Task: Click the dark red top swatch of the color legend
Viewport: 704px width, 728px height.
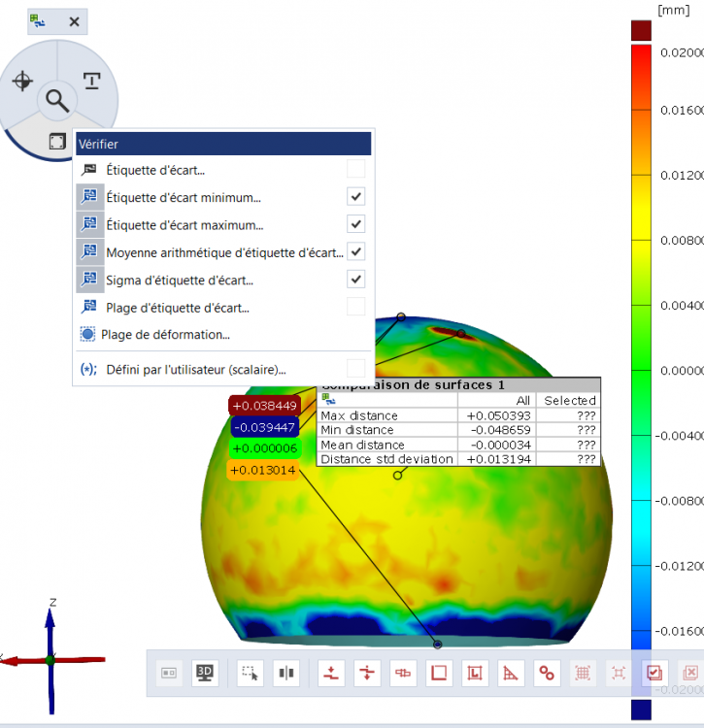Action: click(641, 30)
